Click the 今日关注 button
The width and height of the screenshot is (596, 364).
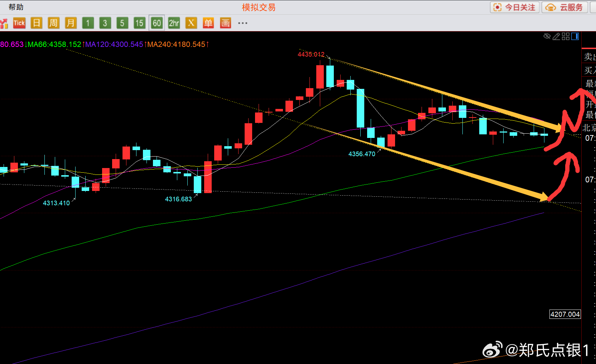click(x=515, y=8)
